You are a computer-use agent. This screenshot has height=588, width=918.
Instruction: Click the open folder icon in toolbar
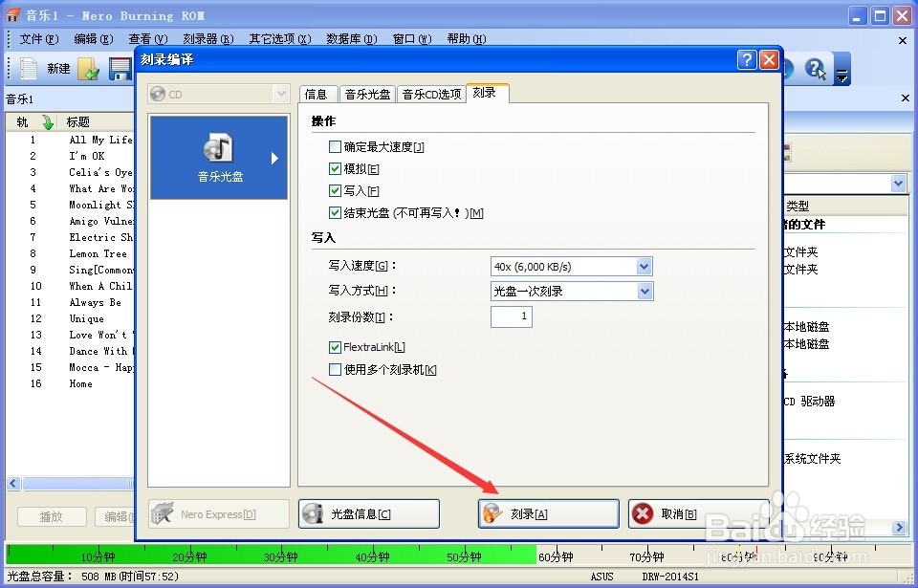click(88, 69)
